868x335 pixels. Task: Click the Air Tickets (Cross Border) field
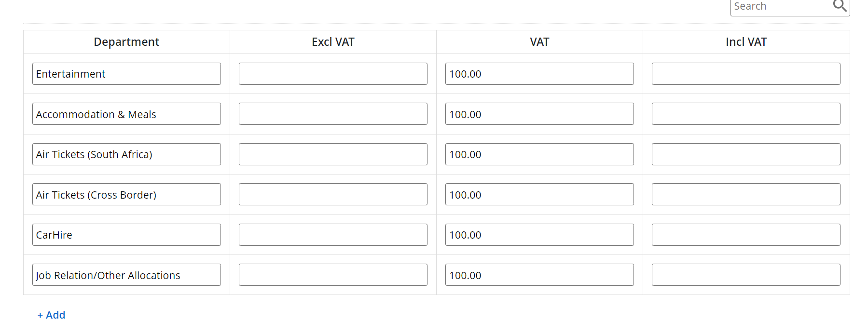[x=126, y=195]
